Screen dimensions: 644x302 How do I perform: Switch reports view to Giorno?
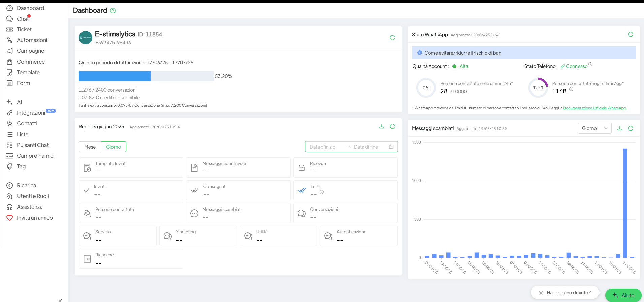click(x=114, y=147)
